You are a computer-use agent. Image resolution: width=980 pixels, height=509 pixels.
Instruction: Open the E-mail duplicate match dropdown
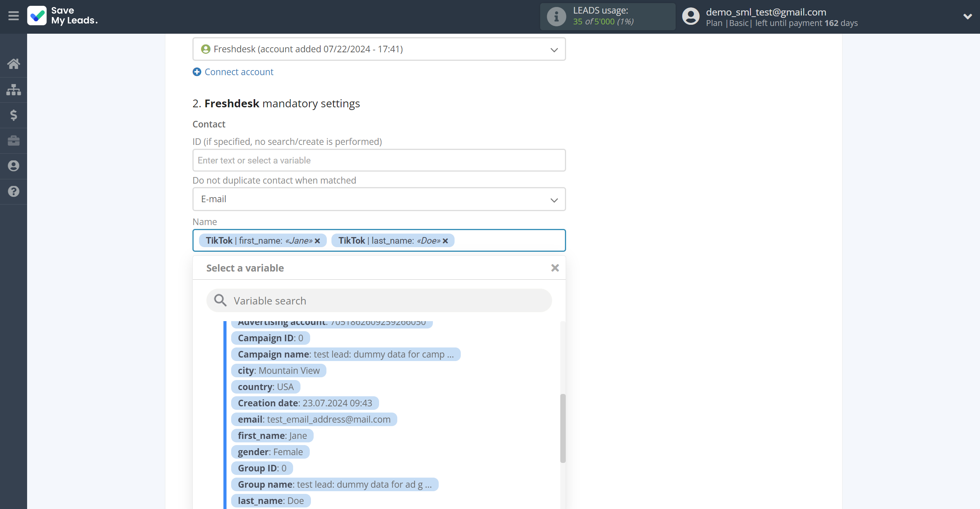coord(379,199)
